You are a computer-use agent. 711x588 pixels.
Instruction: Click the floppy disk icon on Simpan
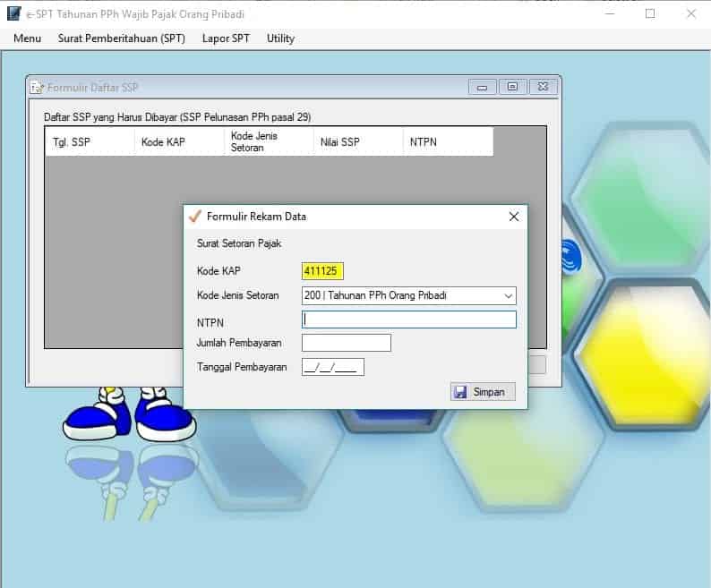(460, 392)
